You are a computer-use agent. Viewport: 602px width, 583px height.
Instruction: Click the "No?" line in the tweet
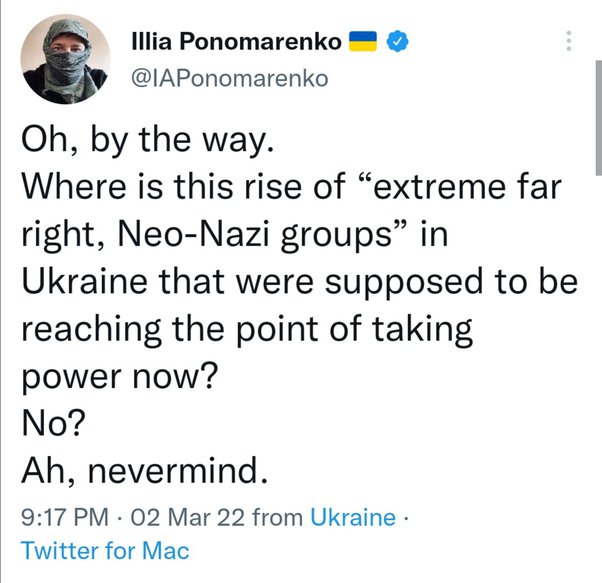[x=50, y=426]
